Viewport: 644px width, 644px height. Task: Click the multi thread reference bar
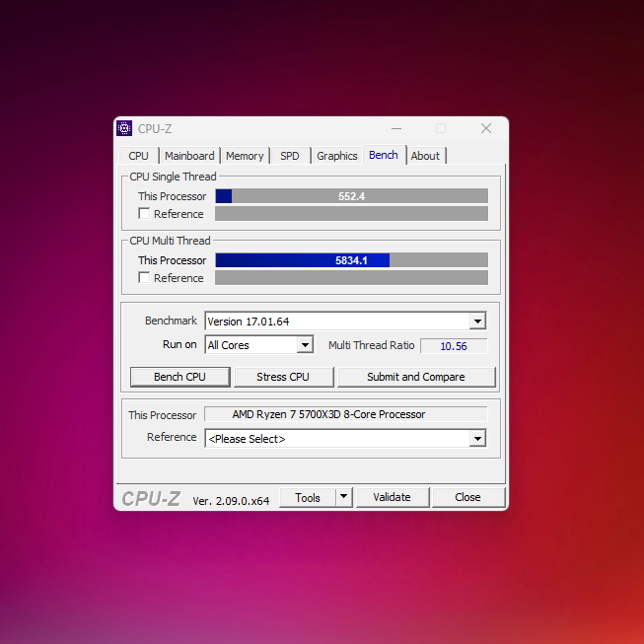coord(351,278)
